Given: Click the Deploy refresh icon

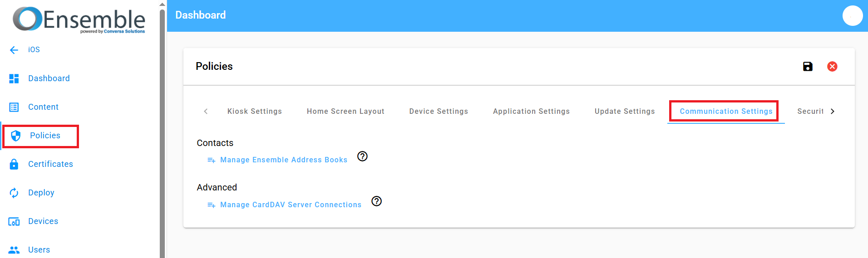Looking at the screenshot, I should [x=14, y=193].
